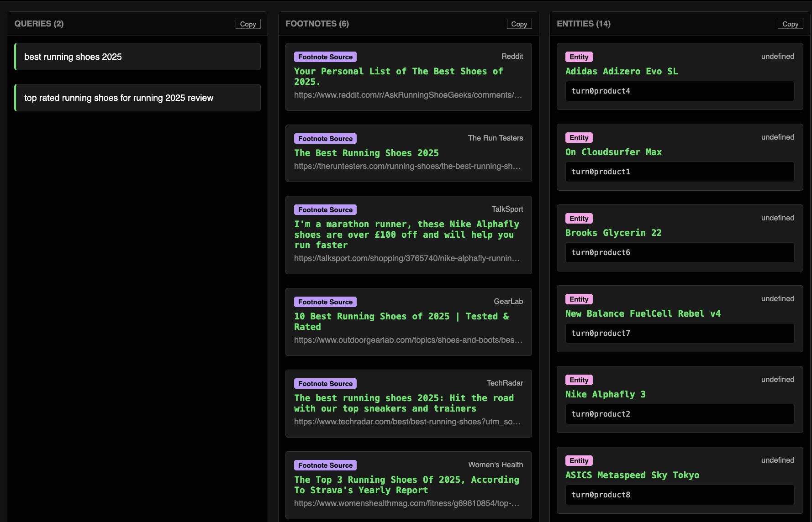Image resolution: width=812 pixels, height=522 pixels.
Task: Open the TechRadar 'Hit the road' footnote title
Action: click(404, 403)
